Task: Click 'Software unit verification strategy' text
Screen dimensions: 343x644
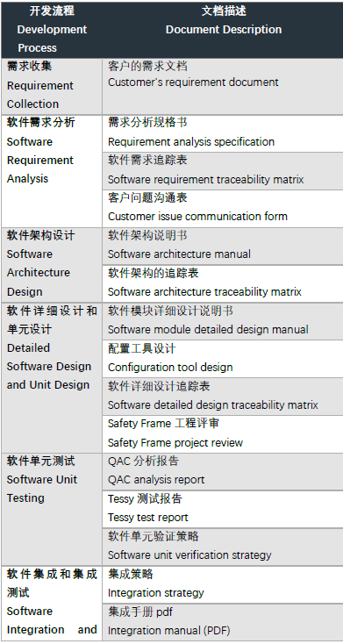Action: [189, 555]
